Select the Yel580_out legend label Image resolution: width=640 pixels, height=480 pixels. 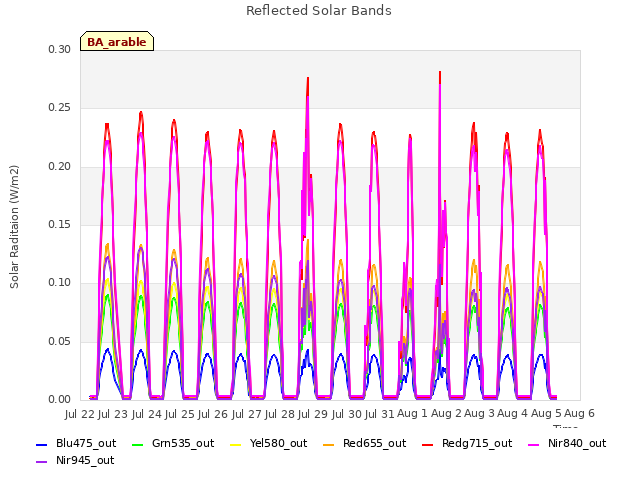tap(278, 443)
